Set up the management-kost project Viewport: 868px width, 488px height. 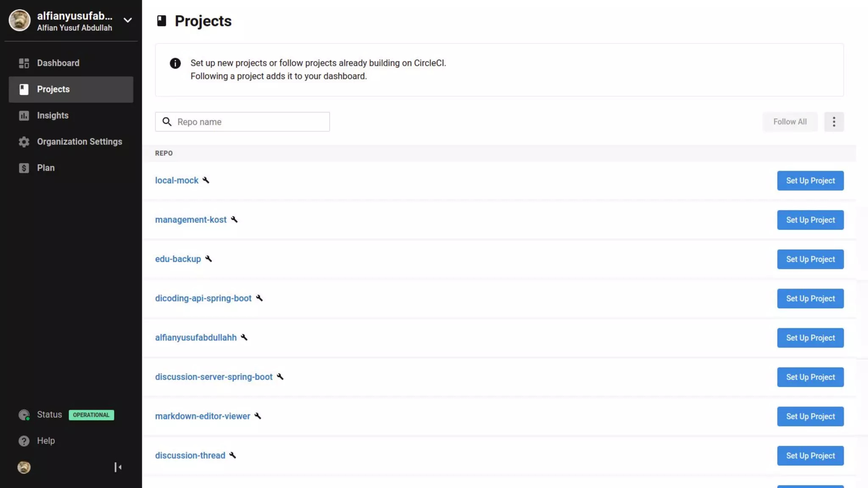810,220
